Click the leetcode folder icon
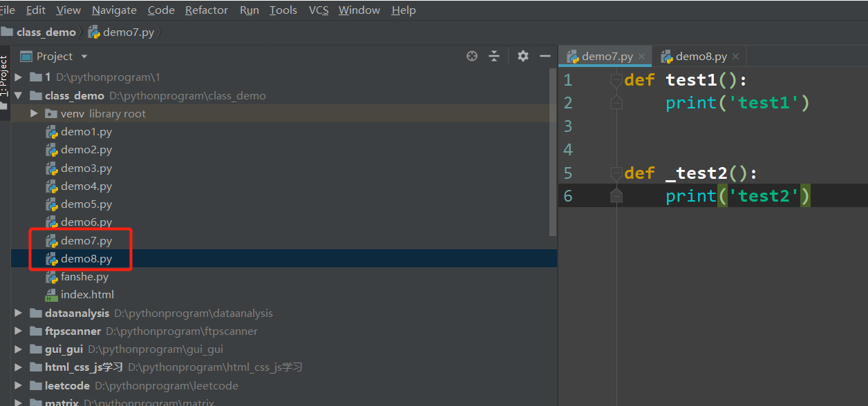 point(35,385)
